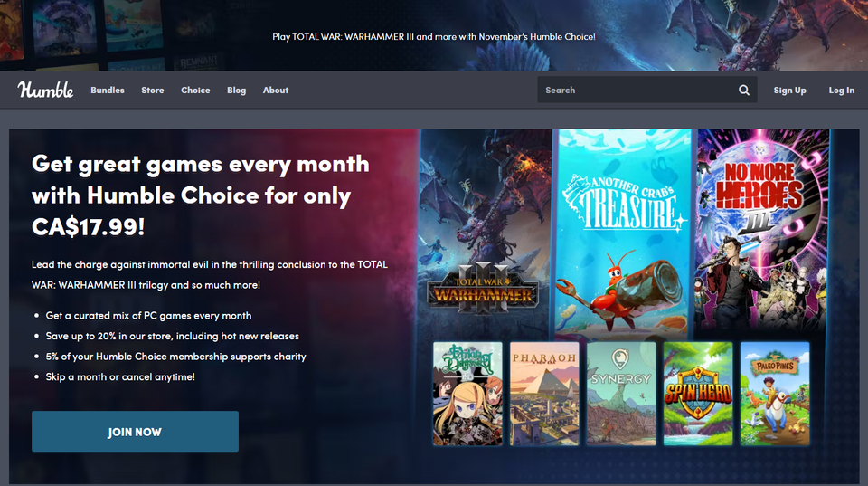Open the Store menu
The width and height of the screenshot is (868, 486).
[152, 90]
